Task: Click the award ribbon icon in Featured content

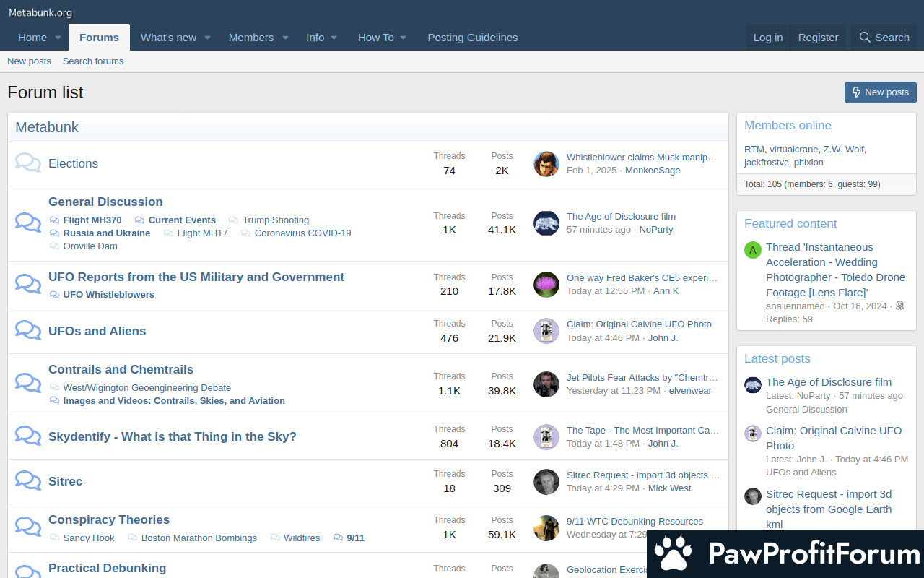Action: [899, 306]
